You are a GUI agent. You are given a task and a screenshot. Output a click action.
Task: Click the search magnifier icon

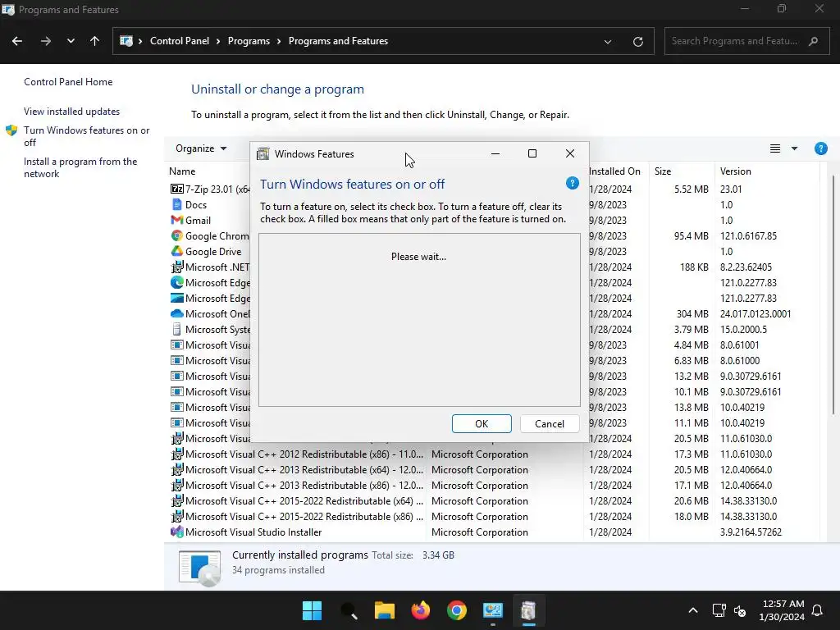814,41
